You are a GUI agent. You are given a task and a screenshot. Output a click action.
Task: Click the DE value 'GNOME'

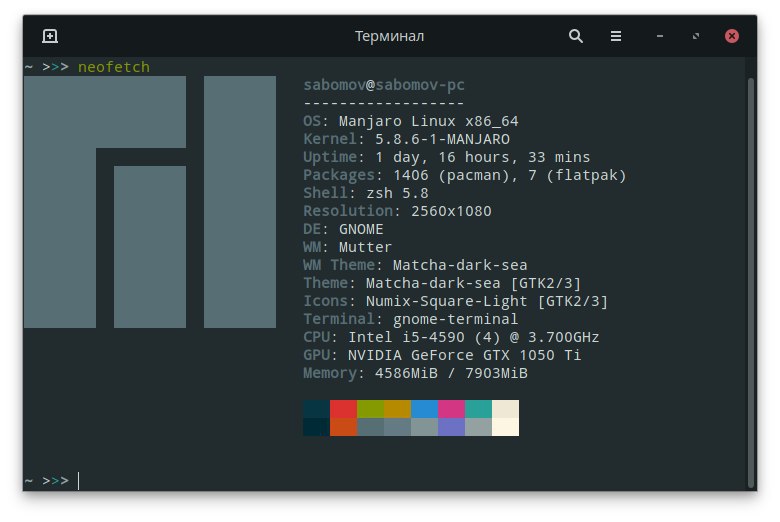click(361, 229)
